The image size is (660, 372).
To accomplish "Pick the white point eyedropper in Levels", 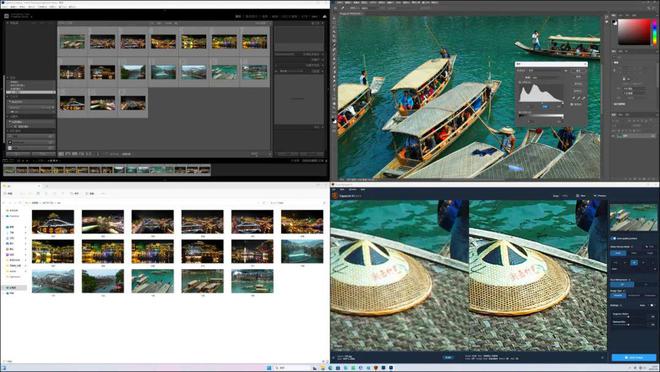I will (x=584, y=98).
